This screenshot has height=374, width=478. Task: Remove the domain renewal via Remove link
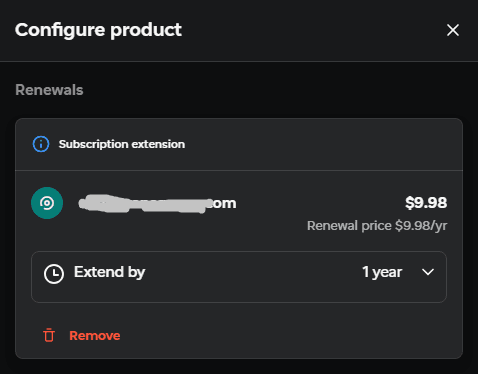(x=94, y=336)
